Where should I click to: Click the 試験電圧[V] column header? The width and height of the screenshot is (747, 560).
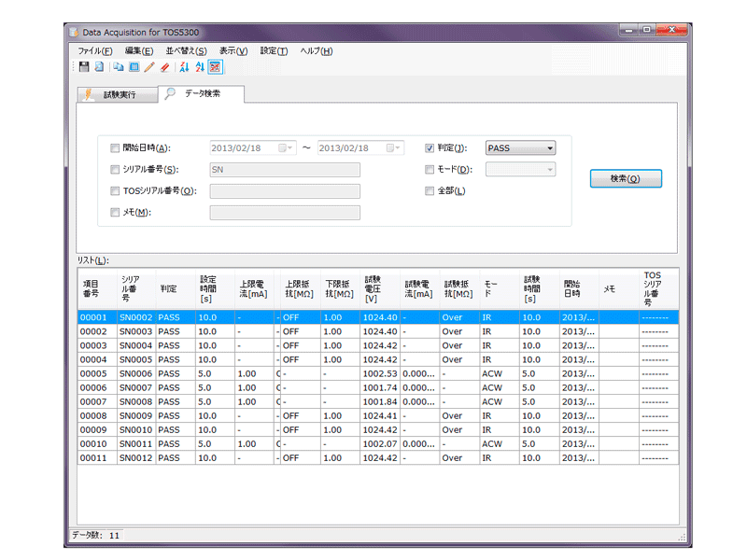pos(380,288)
